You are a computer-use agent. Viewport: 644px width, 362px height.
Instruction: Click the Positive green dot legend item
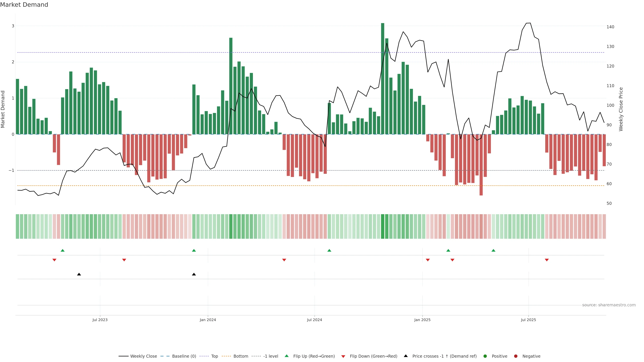click(485, 356)
